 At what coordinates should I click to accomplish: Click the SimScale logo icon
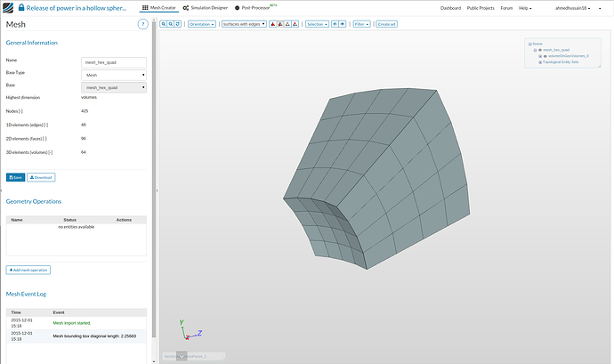pyautogui.click(x=9, y=7)
